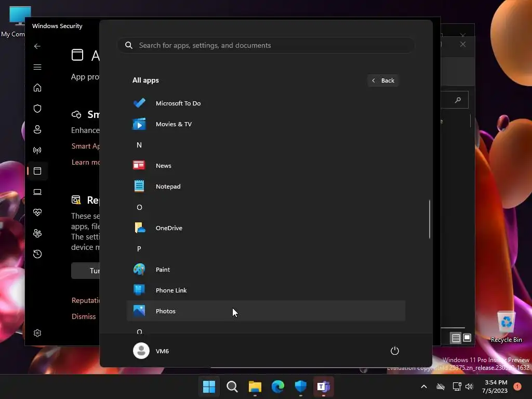Open the network tray icon
The height and width of the screenshot is (399, 532).
point(457,387)
